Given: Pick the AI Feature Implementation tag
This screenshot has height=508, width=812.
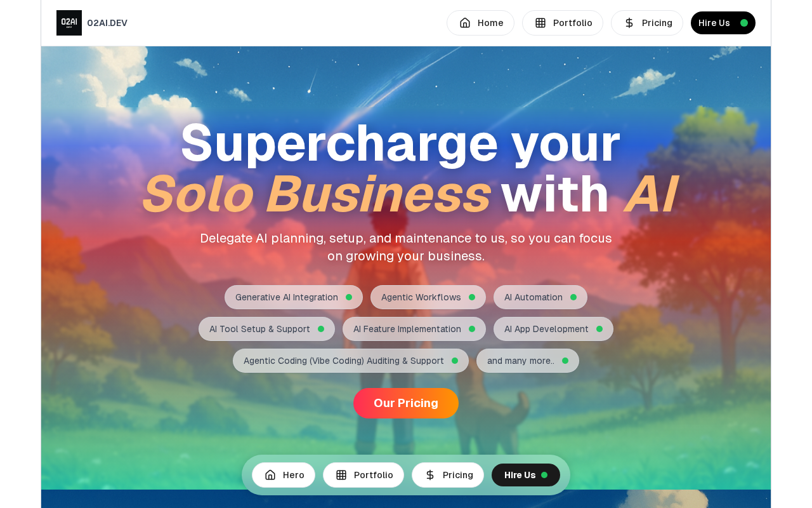Looking at the screenshot, I should [x=414, y=329].
